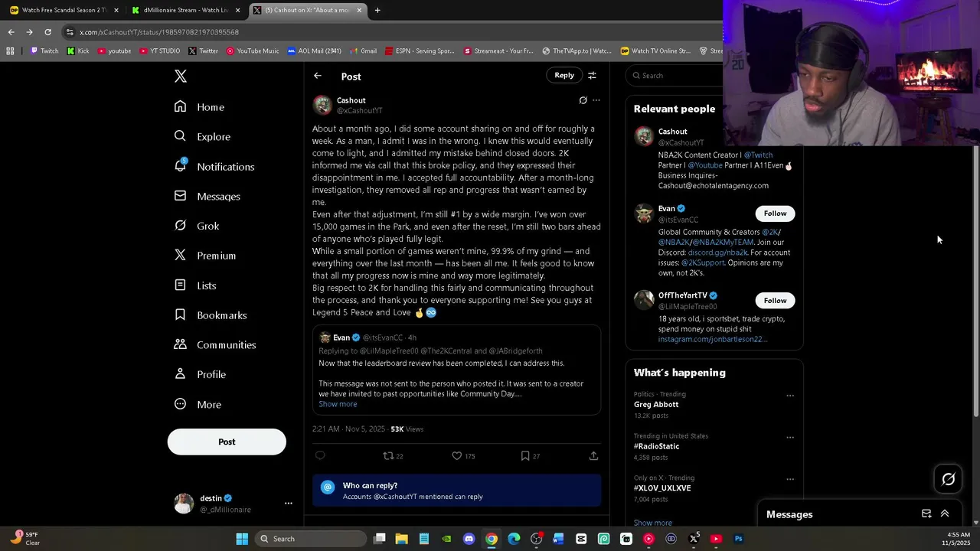Repost the post with 22 reposts
The width and height of the screenshot is (980, 551).
click(x=393, y=455)
